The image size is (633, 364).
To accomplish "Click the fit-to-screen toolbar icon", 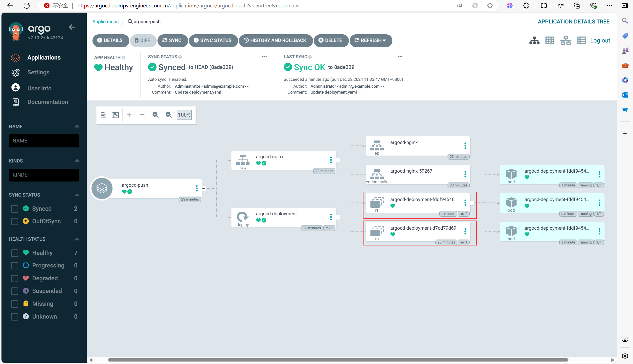I will click(116, 115).
